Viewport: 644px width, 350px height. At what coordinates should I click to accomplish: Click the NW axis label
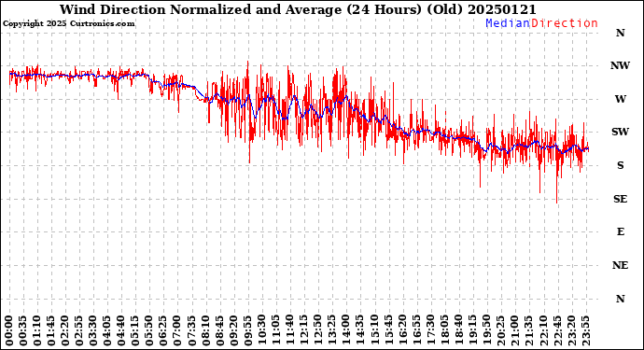click(x=620, y=65)
